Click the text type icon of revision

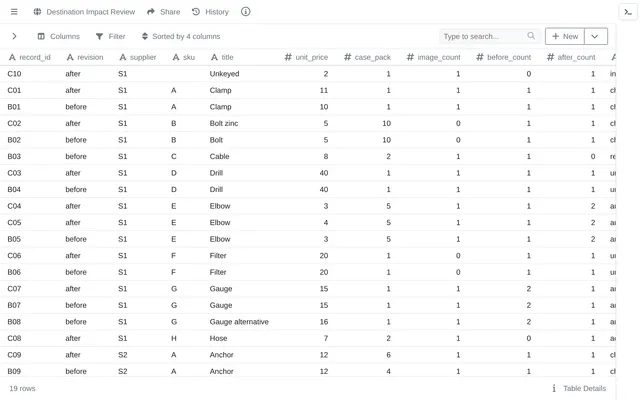[x=70, y=57]
